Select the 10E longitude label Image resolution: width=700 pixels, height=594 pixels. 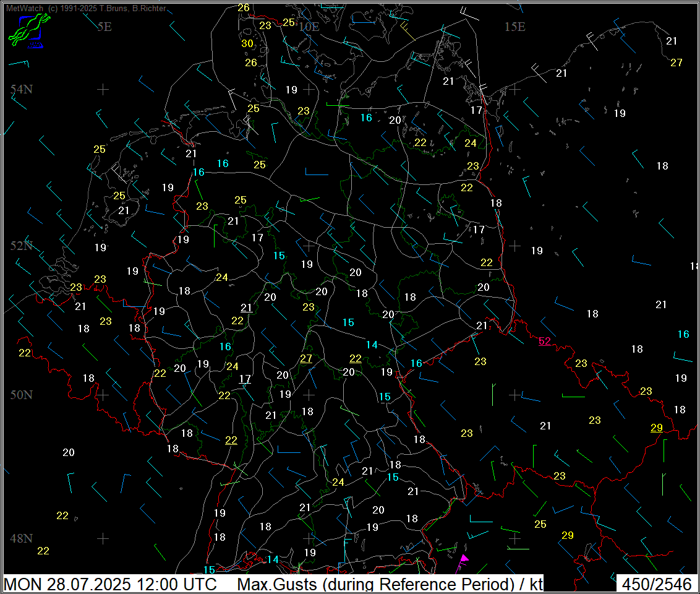(x=309, y=27)
